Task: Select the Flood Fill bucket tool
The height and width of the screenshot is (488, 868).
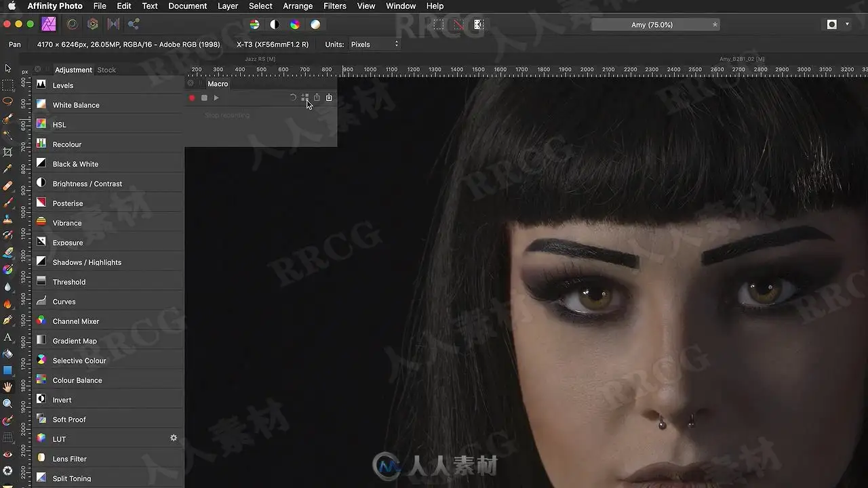Action: coord(7,353)
